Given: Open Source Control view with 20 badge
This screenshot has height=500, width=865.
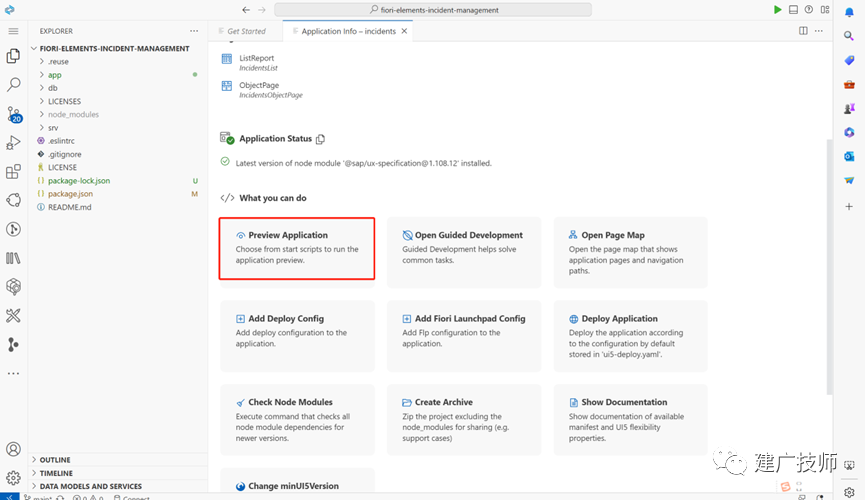Looking at the screenshot, I should 13,114.
